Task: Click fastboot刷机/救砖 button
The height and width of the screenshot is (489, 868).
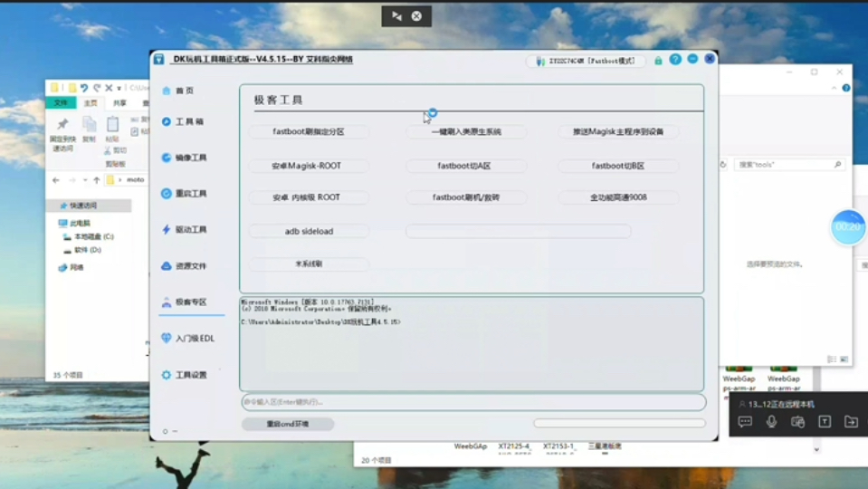Action: (x=466, y=197)
